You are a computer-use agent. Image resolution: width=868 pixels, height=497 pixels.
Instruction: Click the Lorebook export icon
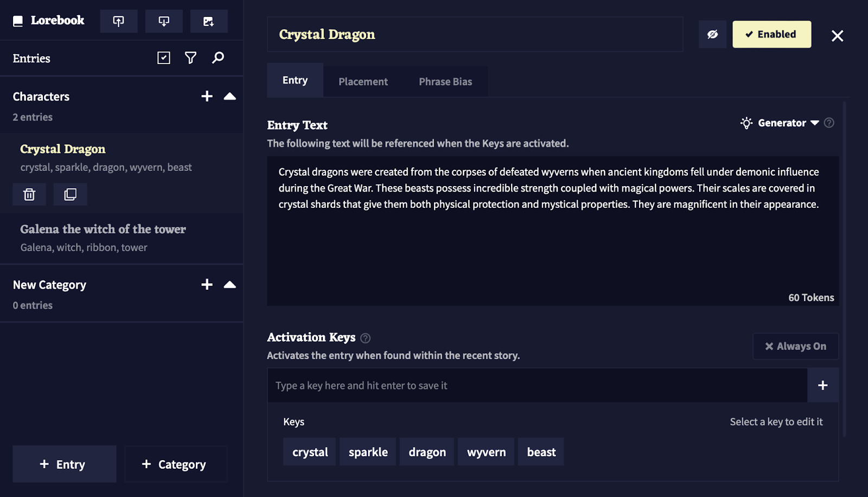(x=163, y=21)
